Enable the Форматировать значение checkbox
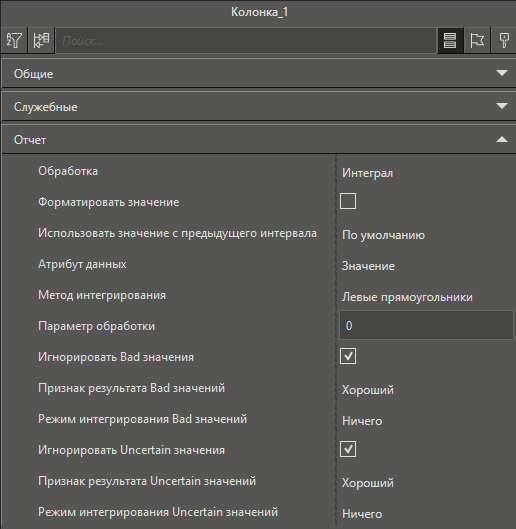Viewport: 516px width, 529px height. point(348,201)
